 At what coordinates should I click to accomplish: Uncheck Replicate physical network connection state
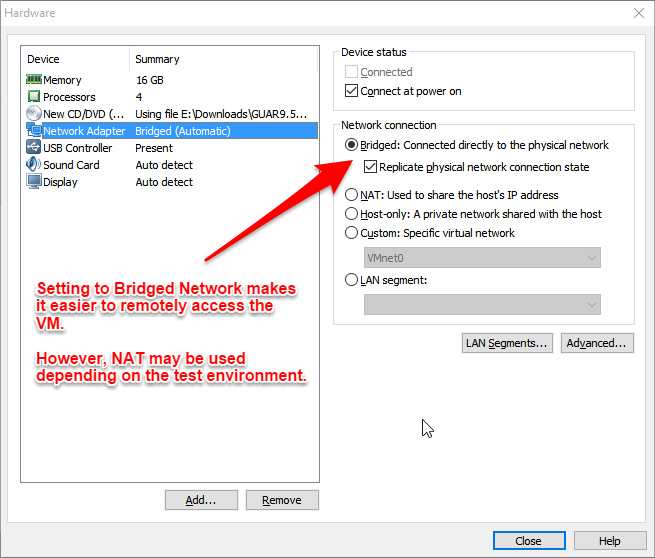tap(370, 167)
